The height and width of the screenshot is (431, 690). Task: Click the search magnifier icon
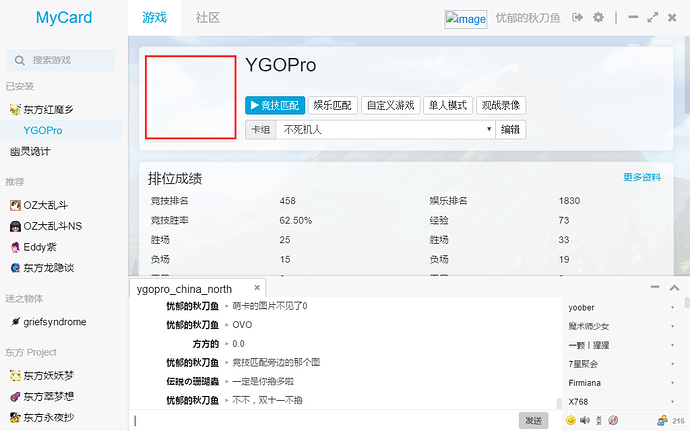coord(19,60)
